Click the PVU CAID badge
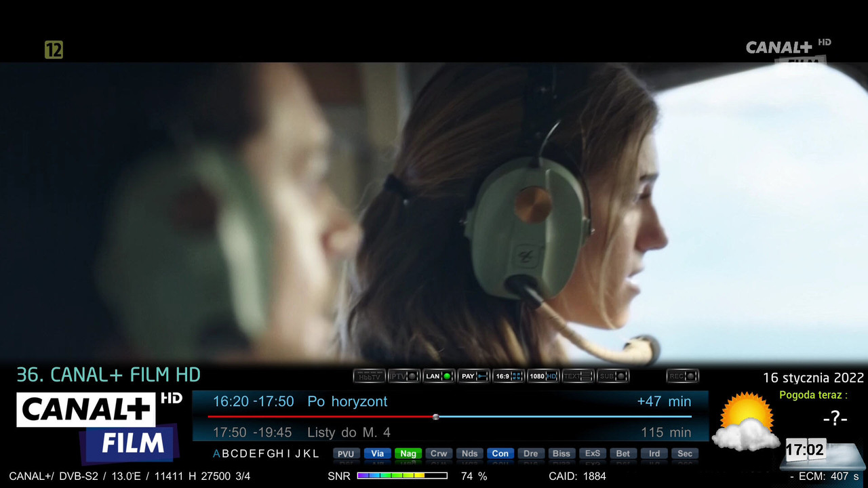868x488 pixels. (x=346, y=453)
